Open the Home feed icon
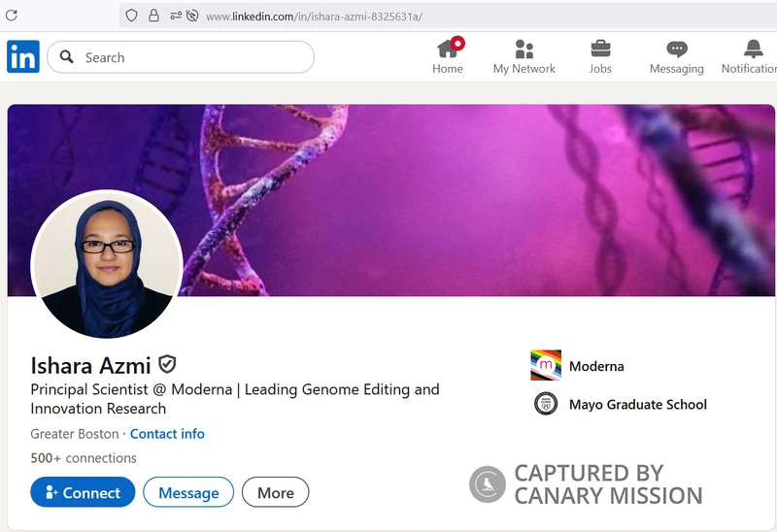Viewport: 777px width, 532px height. pos(448,50)
